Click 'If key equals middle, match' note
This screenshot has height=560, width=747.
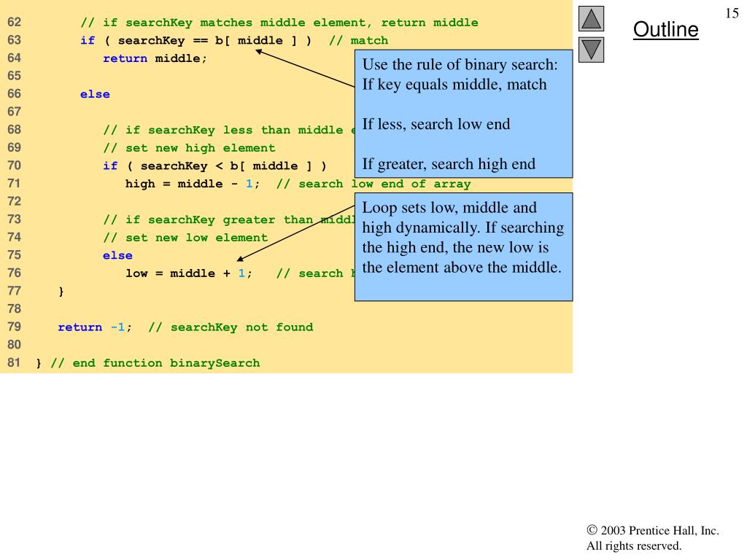(454, 85)
